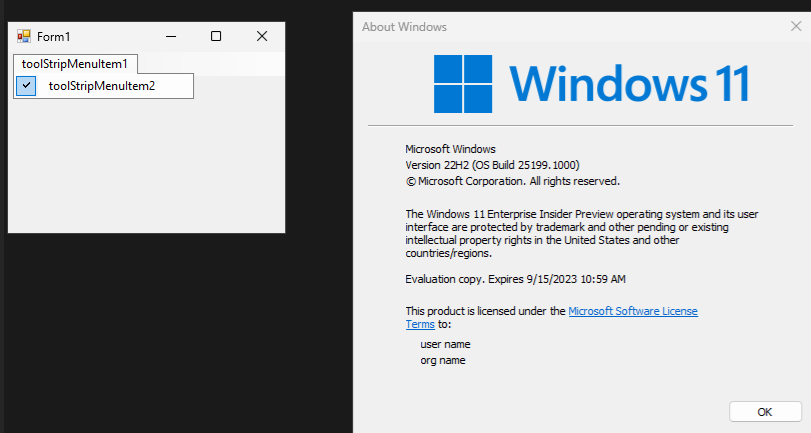The height and width of the screenshot is (433, 811).
Task: Click the Form1 application icon
Action: (x=24, y=36)
